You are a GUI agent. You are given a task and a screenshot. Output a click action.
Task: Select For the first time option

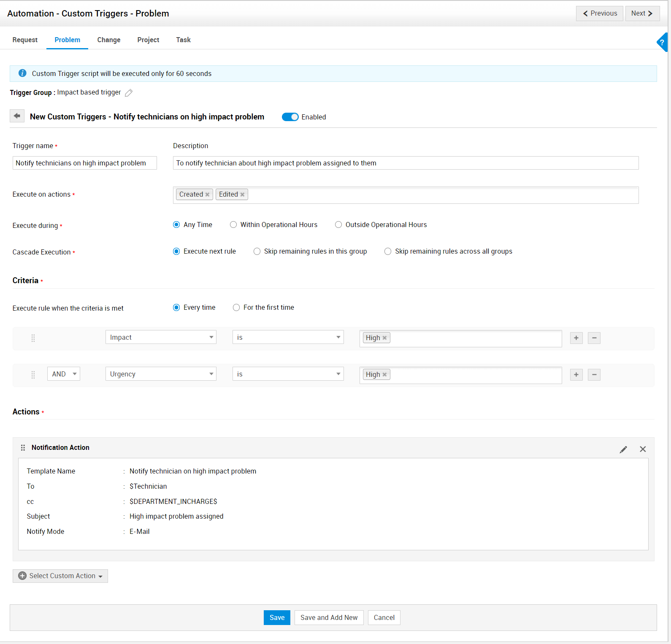click(x=236, y=308)
